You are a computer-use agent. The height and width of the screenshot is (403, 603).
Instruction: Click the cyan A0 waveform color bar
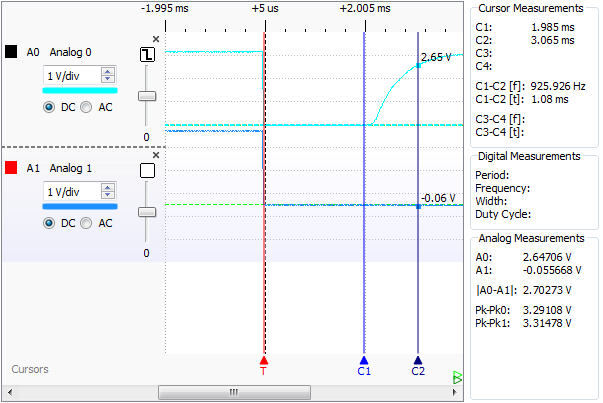(x=80, y=91)
